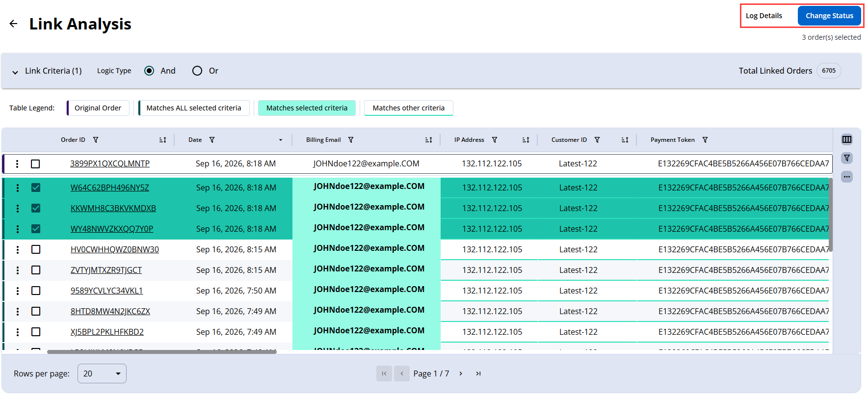Image resolution: width=868 pixels, height=401 pixels.
Task: Open order link 8HTD8MW4N2JKC6ZX
Action: click(110, 311)
